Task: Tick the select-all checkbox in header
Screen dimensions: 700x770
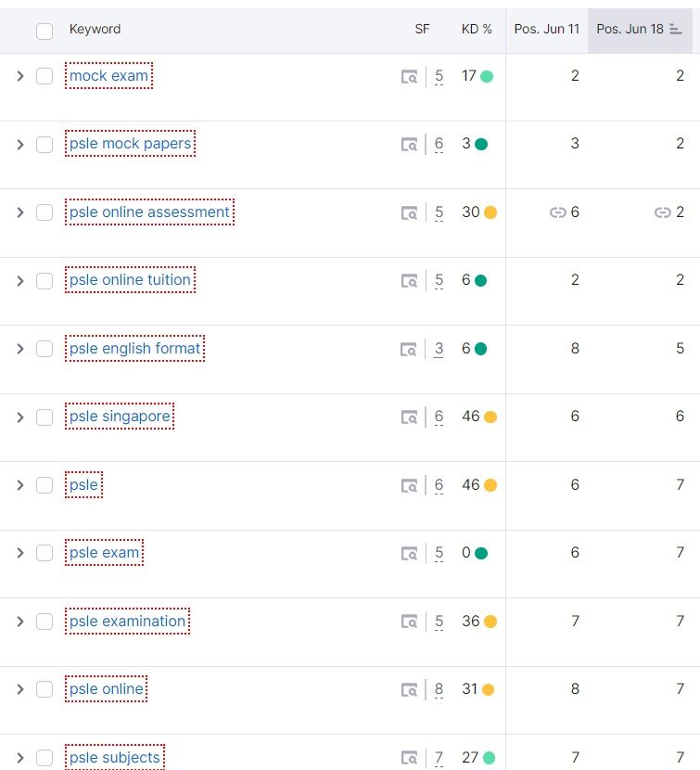Action: 45,31
